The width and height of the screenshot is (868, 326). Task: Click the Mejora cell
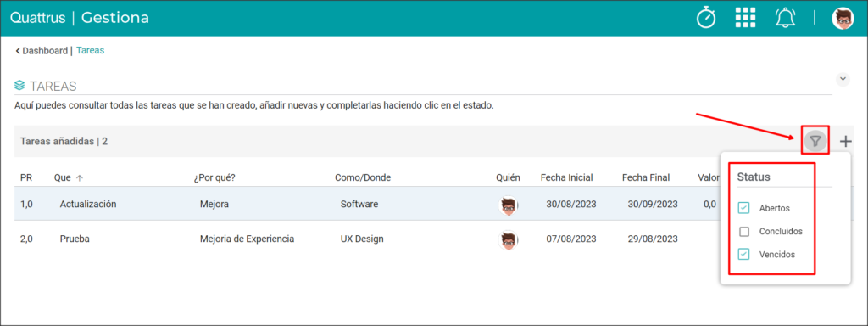point(214,204)
